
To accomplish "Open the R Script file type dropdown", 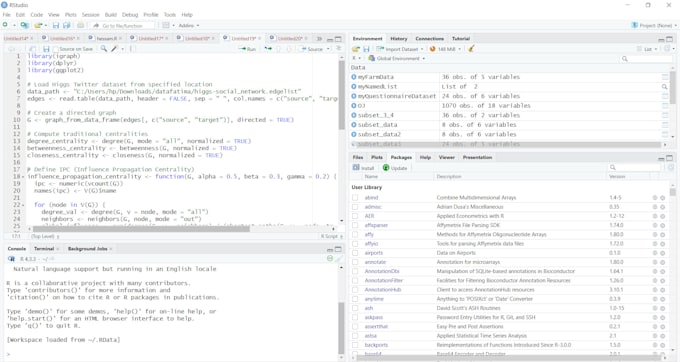I will [x=332, y=236].
